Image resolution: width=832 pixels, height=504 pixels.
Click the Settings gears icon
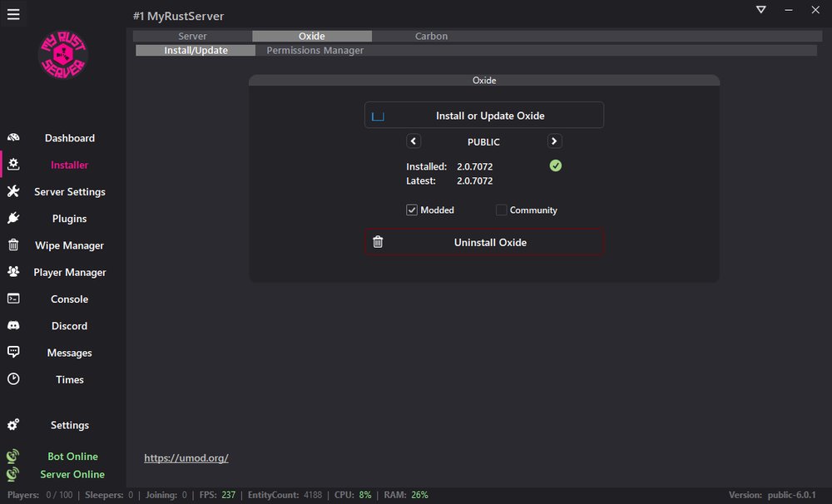pyautogui.click(x=13, y=424)
